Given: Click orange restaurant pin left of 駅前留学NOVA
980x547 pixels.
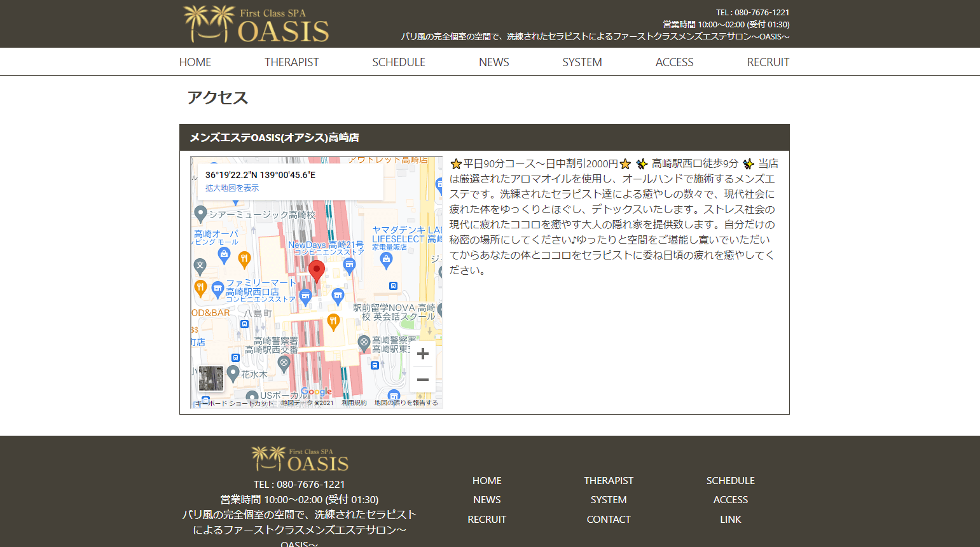Looking at the screenshot, I should click(333, 322).
